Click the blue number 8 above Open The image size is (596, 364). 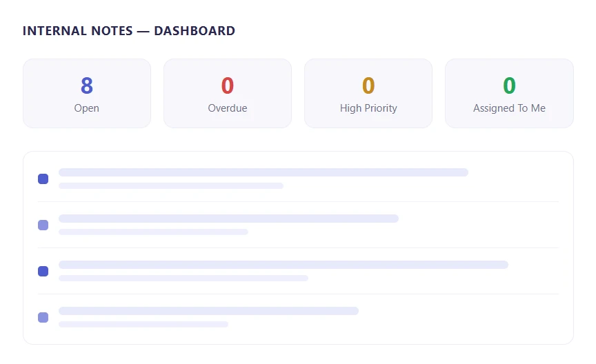87,85
